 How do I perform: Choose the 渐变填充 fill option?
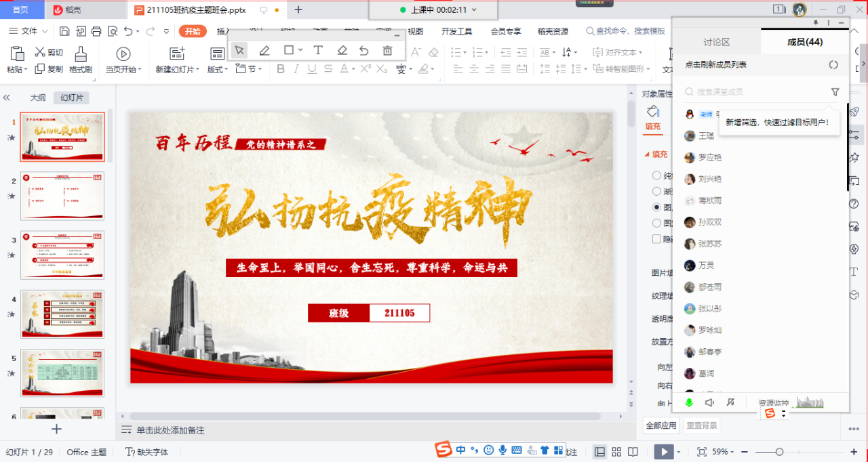656,190
